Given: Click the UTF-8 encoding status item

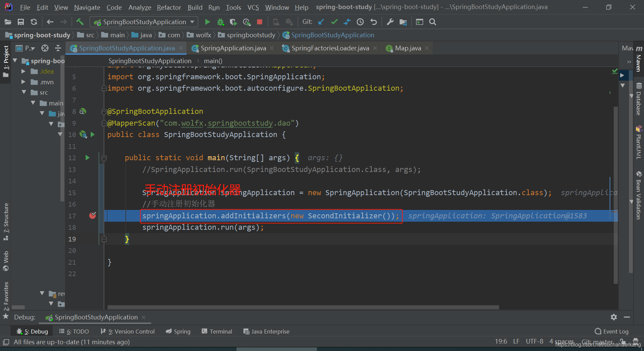Looking at the screenshot, I should [534, 341].
